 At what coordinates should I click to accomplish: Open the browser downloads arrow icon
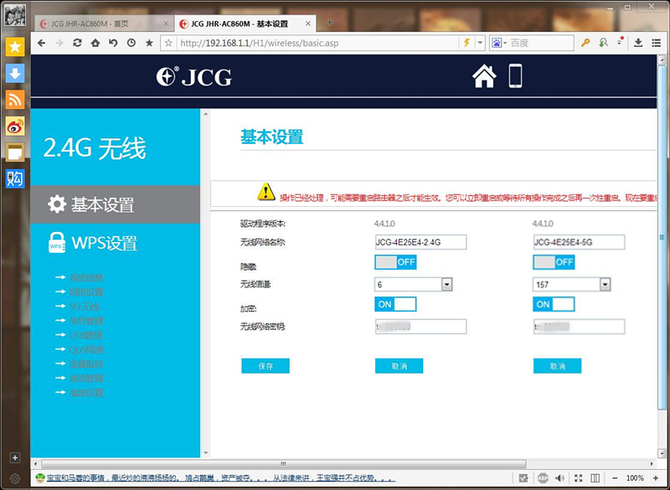pyautogui.click(x=638, y=43)
